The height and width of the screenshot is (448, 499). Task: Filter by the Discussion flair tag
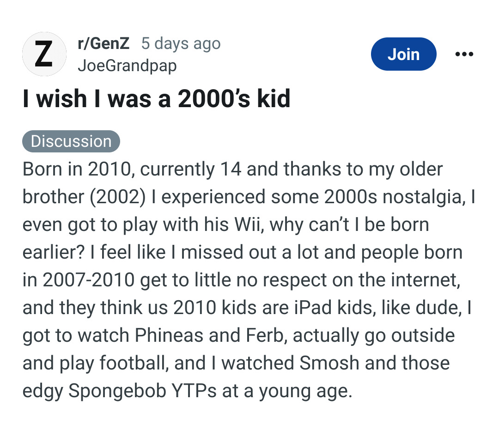[x=71, y=141]
